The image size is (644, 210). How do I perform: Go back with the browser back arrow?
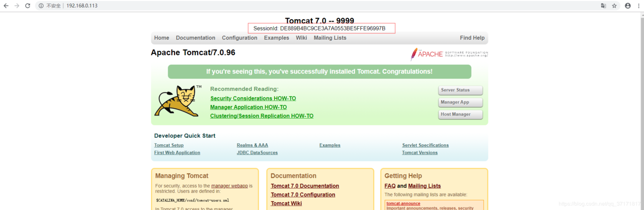(x=6, y=6)
